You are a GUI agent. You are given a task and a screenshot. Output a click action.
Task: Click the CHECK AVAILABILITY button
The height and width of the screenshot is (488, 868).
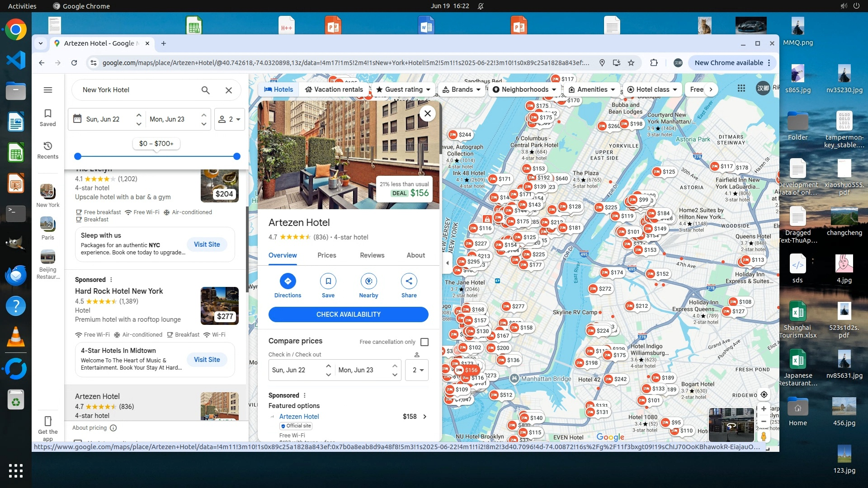(x=348, y=314)
